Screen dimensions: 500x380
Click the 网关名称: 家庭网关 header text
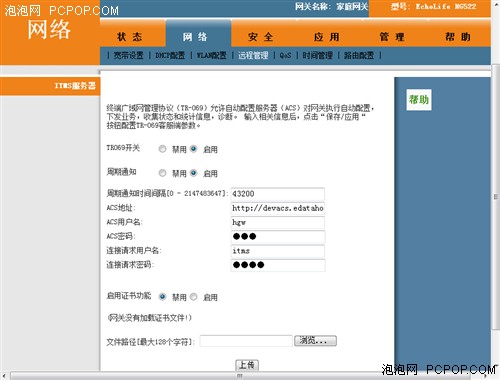(331, 7)
